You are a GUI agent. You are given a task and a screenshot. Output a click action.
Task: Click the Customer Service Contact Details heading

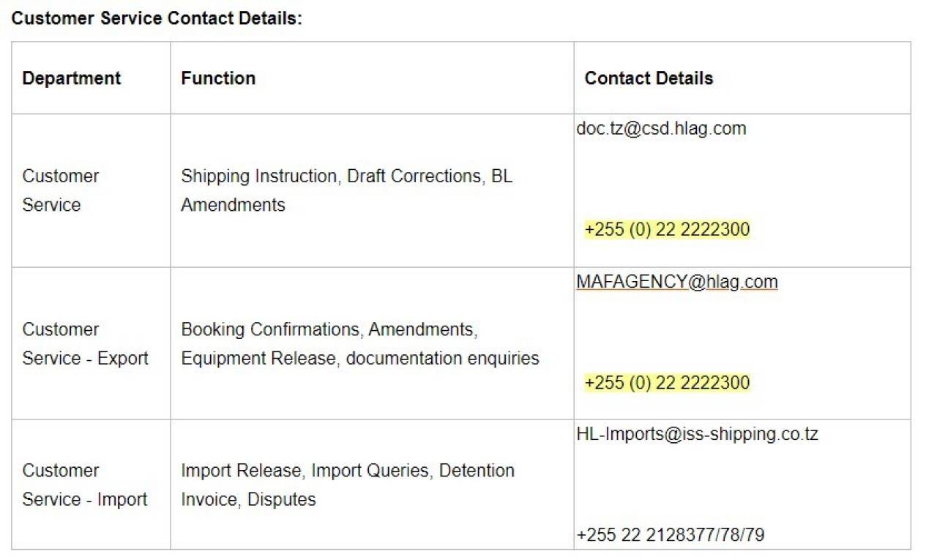point(157,19)
